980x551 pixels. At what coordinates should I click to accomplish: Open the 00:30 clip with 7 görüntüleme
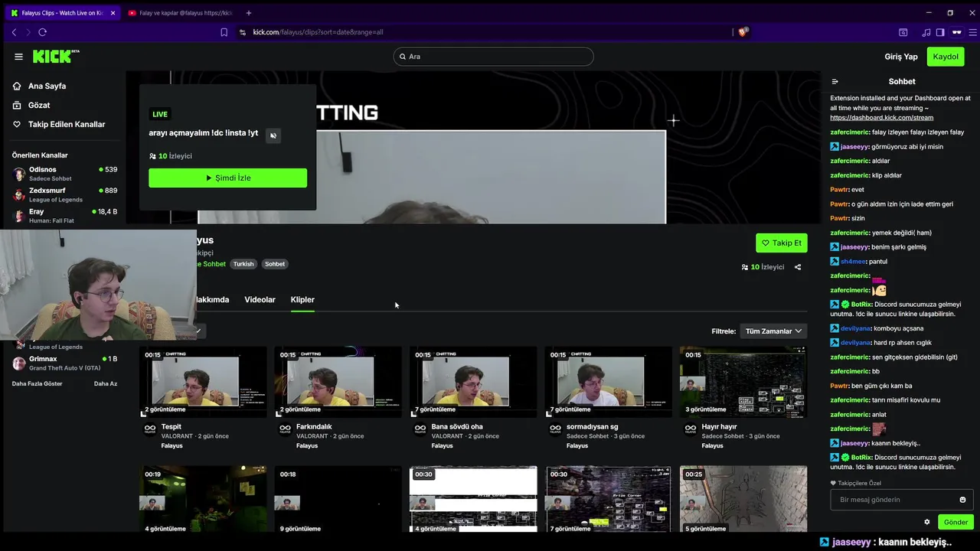[x=608, y=500]
